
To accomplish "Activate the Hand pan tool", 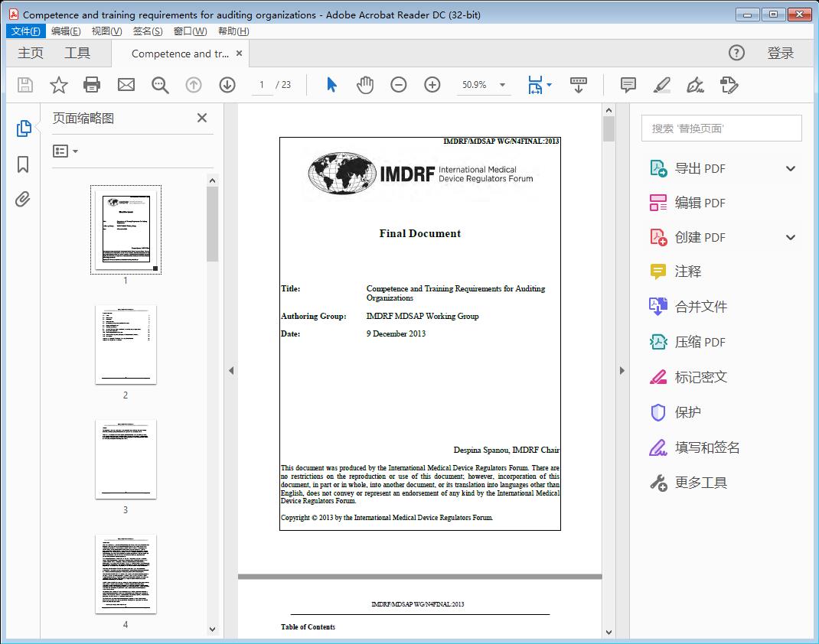I will (365, 85).
